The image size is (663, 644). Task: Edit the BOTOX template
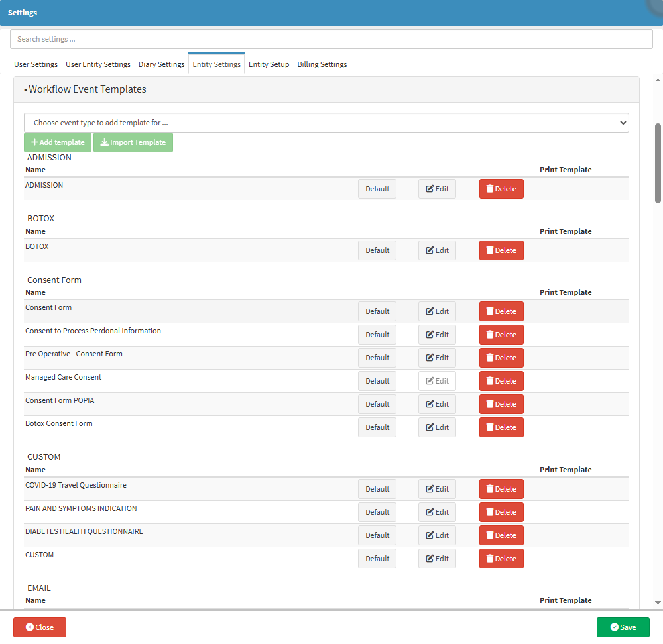437,250
